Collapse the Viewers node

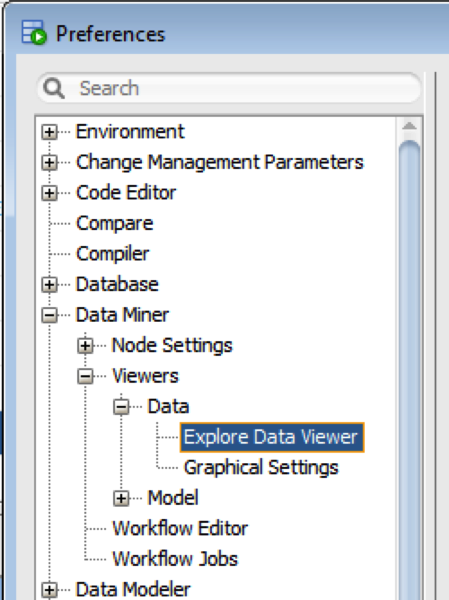tap(85, 377)
